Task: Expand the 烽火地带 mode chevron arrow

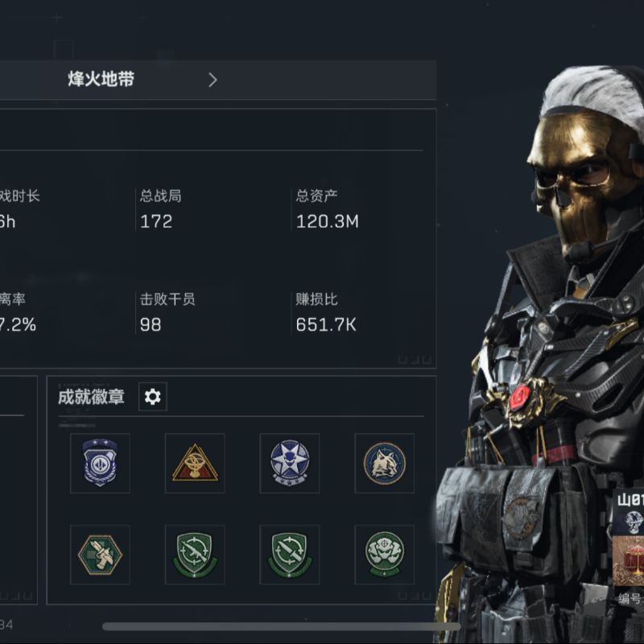Action: click(213, 80)
